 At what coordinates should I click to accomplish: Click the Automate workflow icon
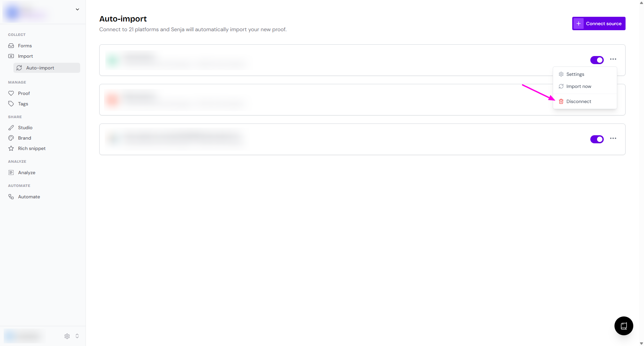tap(11, 197)
